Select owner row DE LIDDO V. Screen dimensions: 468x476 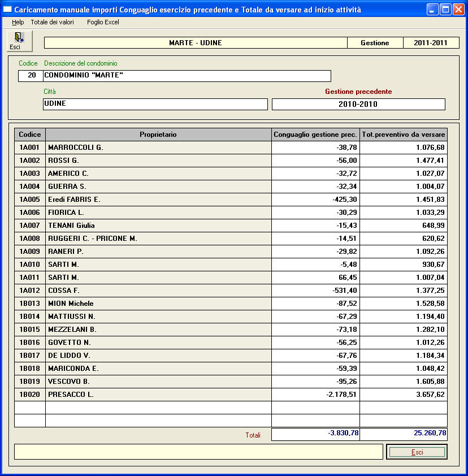tap(158, 356)
